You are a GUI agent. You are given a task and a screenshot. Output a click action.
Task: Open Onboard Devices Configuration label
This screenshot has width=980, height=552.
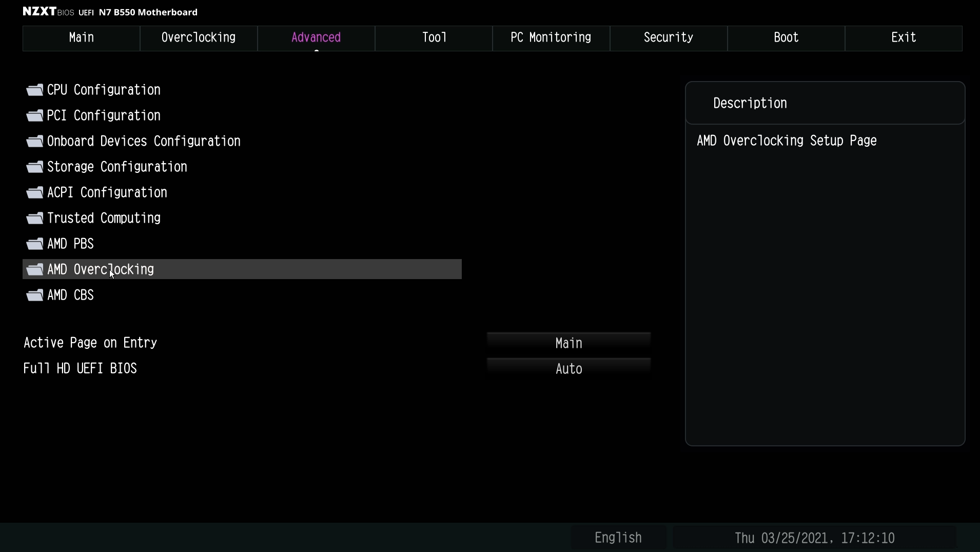(x=144, y=142)
